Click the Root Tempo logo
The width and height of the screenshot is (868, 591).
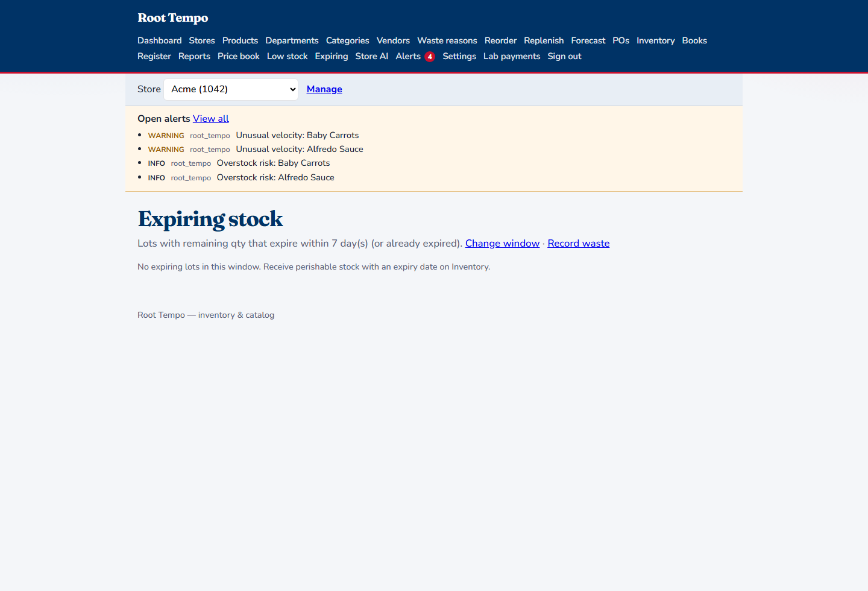173,18
